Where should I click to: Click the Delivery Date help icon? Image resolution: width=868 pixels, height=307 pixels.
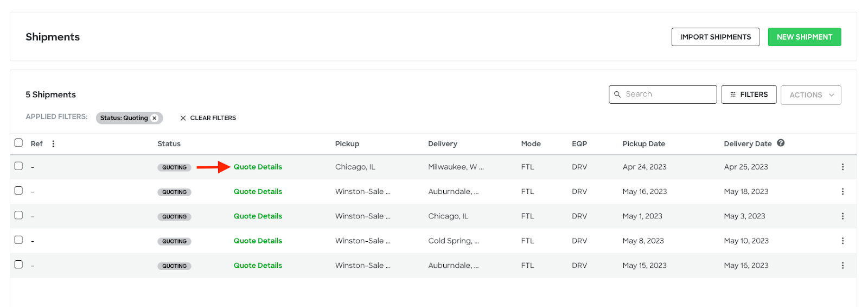(x=781, y=143)
